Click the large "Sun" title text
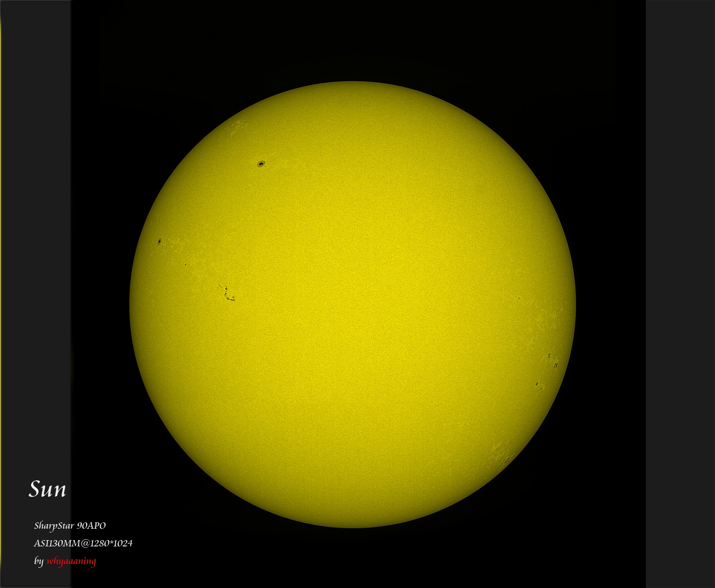Viewport: 715px width, 588px height. click(x=47, y=490)
